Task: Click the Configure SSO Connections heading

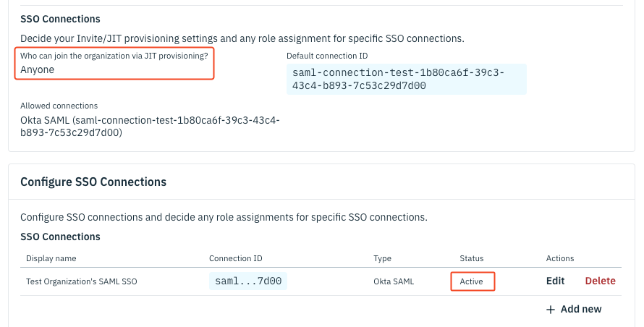Action: point(93,182)
